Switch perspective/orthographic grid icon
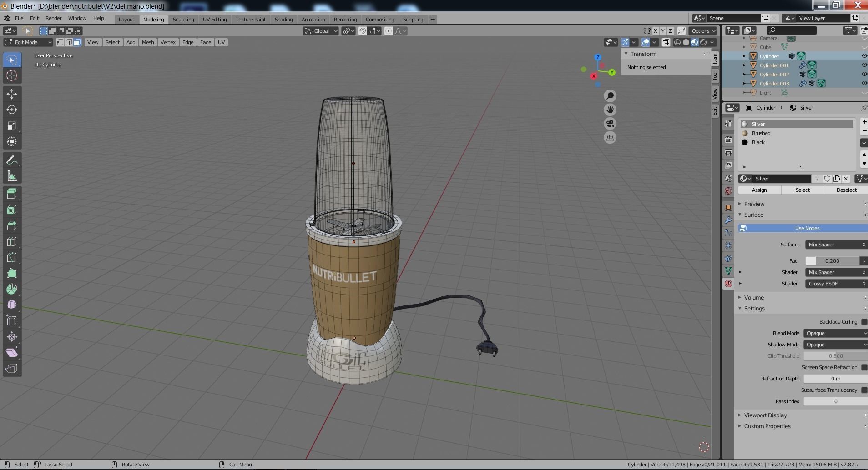Image resolution: width=868 pixels, height=470 pixels. pos(610,138)
